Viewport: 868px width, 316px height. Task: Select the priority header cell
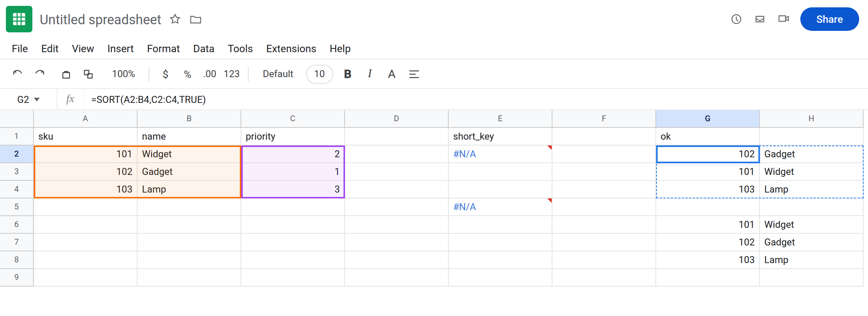coord(293,136)
